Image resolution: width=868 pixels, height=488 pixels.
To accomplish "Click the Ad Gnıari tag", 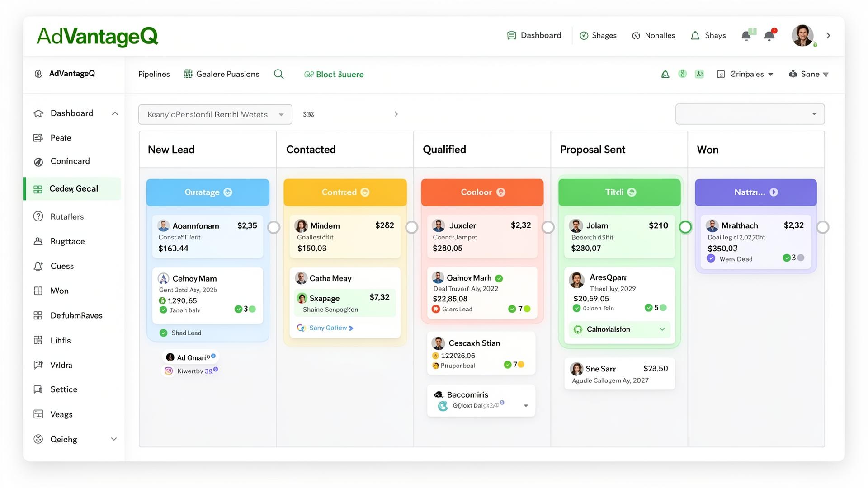I will [x=190, y=357].
